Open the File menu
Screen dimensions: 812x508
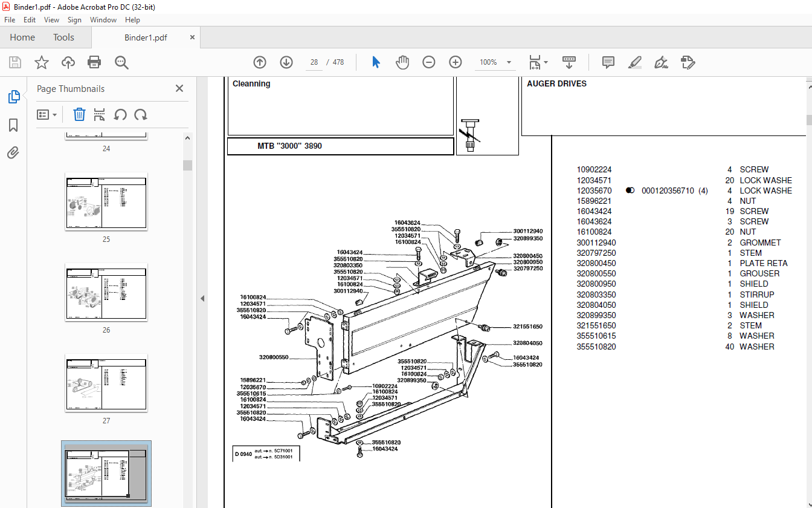(x=10, y=20)
